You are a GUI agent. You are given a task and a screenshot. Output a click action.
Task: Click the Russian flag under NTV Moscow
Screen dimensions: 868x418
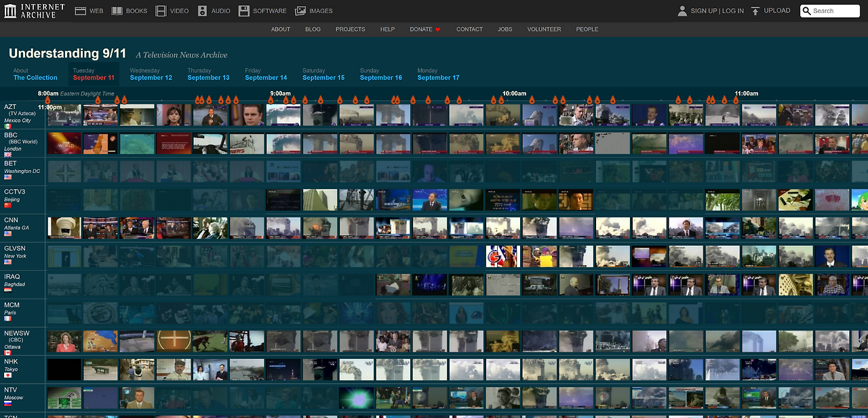click(8, 403)
